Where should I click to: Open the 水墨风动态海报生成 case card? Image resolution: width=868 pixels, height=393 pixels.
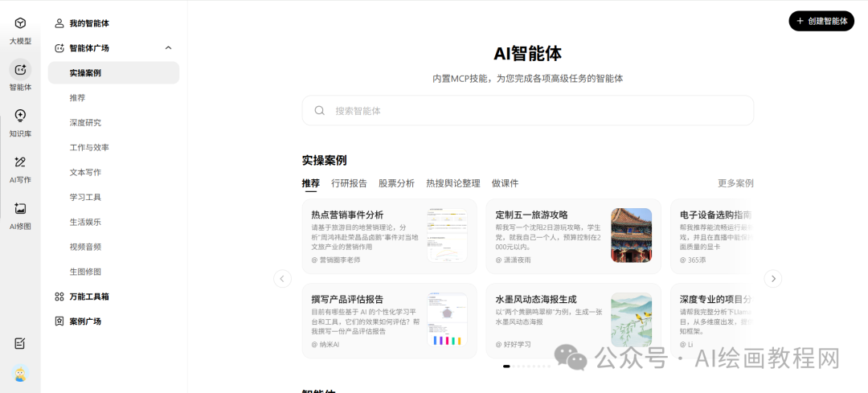click(574, 321)
